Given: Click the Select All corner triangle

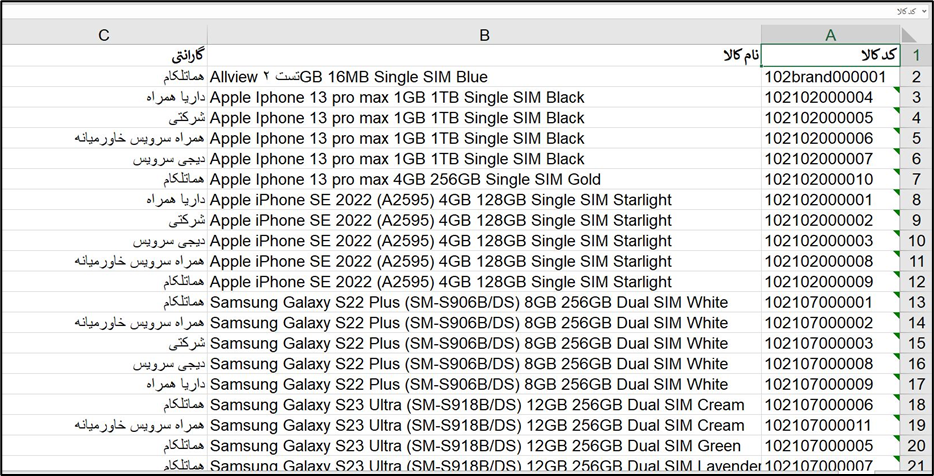Looking at the screenshot, I should [911, 35].
